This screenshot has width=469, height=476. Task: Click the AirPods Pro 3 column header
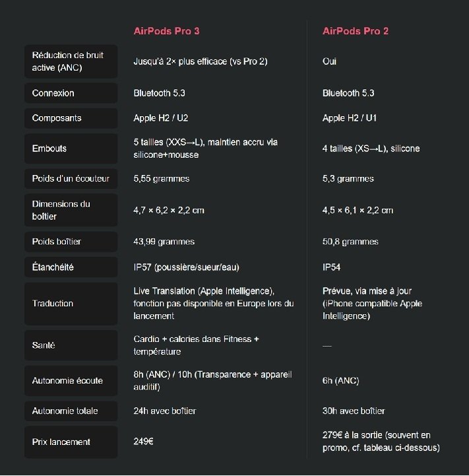click(166, 31)
